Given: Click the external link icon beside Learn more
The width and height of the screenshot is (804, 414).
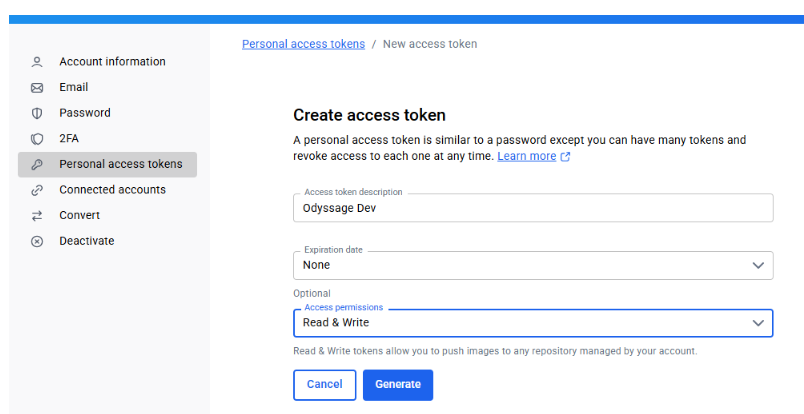Looking at the screenshot, I should pyautogui.click(x=566, y=157).
